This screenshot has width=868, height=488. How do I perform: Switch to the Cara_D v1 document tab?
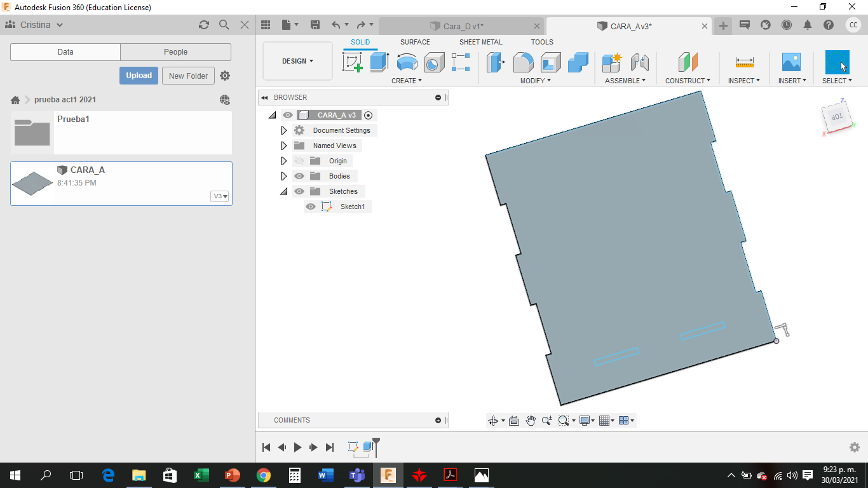(462, 26)
